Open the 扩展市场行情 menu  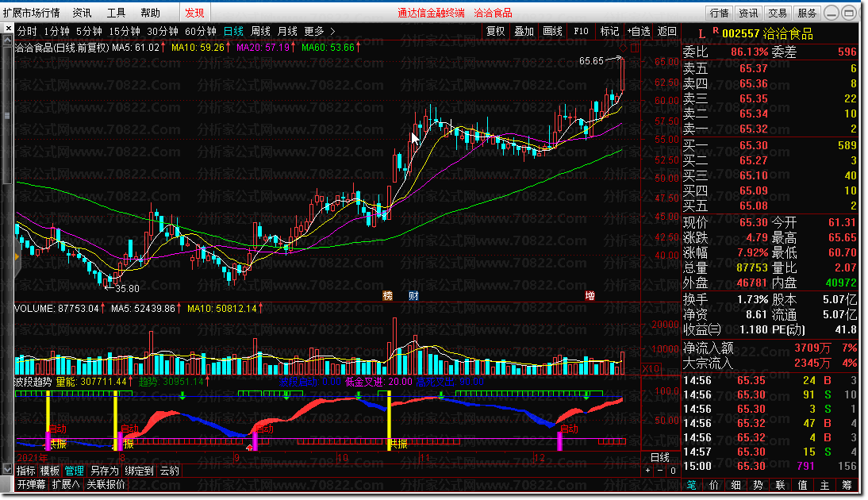(x=31, y=13)
